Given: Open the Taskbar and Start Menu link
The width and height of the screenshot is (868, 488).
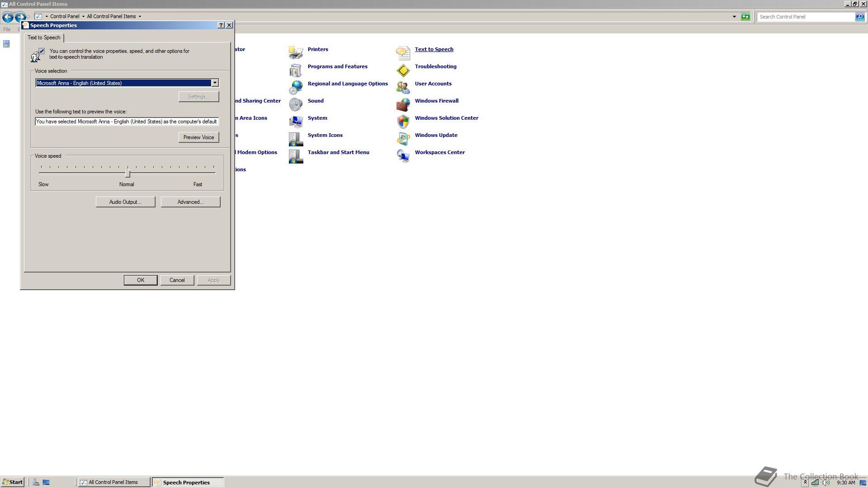Looking at the screenshot, I should point(338,152).
